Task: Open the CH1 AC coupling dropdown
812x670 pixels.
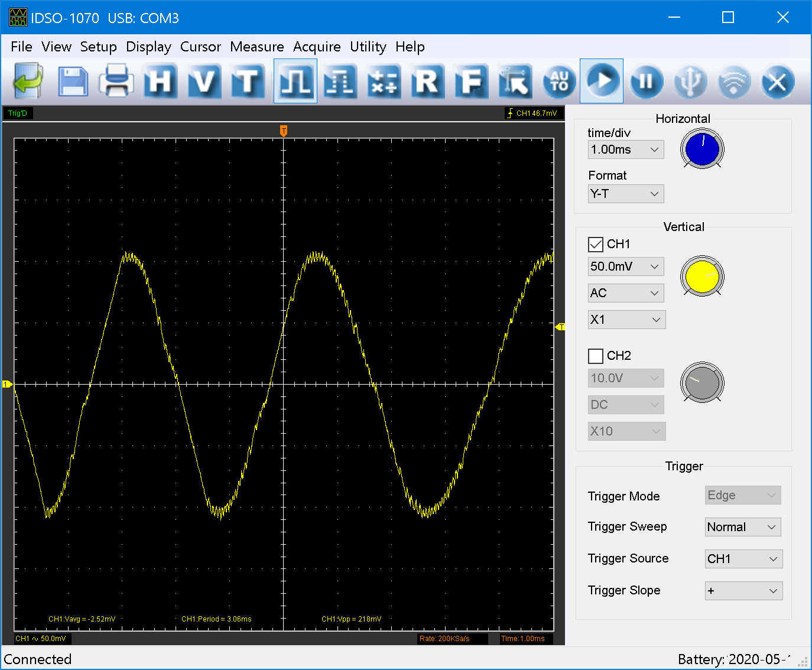Action: pyautogui.click(x=626, y=293)
